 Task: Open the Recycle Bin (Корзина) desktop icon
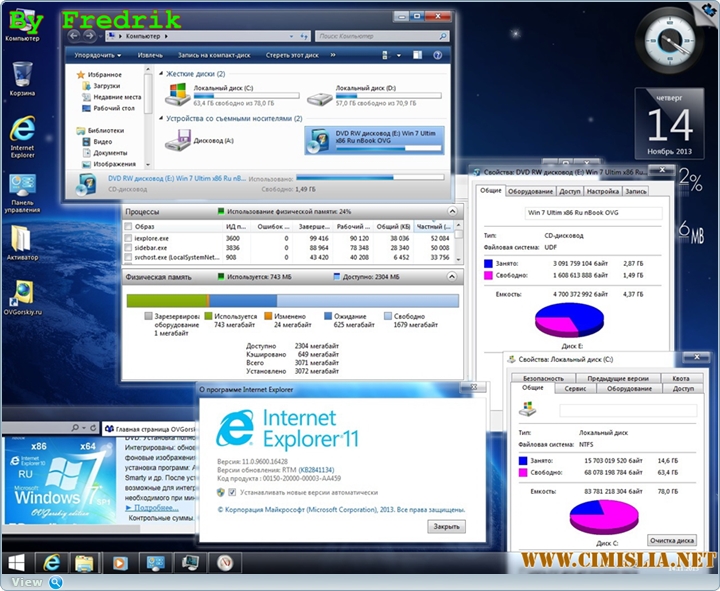point(22,76)
